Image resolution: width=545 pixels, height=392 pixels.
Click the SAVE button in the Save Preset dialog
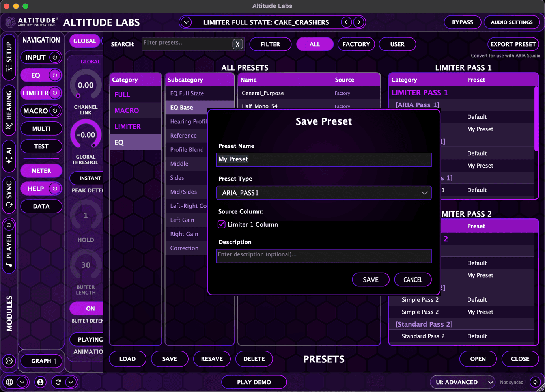coord(370,279)
